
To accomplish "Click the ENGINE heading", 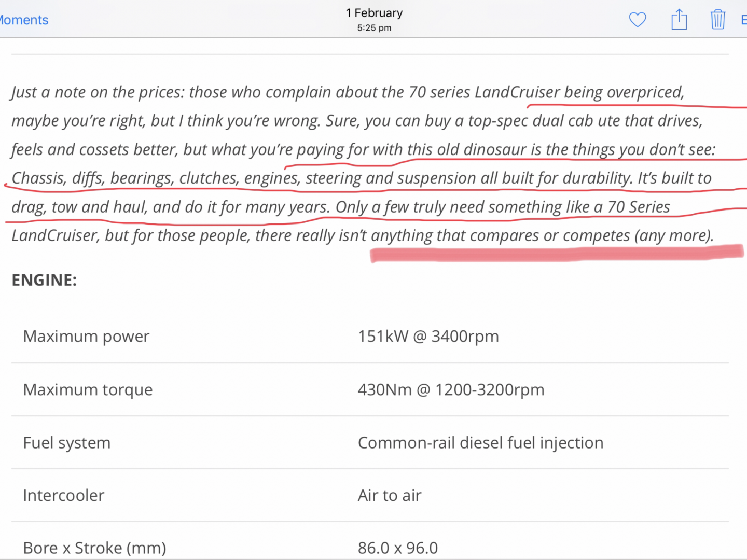I will (x=45, y=280).
